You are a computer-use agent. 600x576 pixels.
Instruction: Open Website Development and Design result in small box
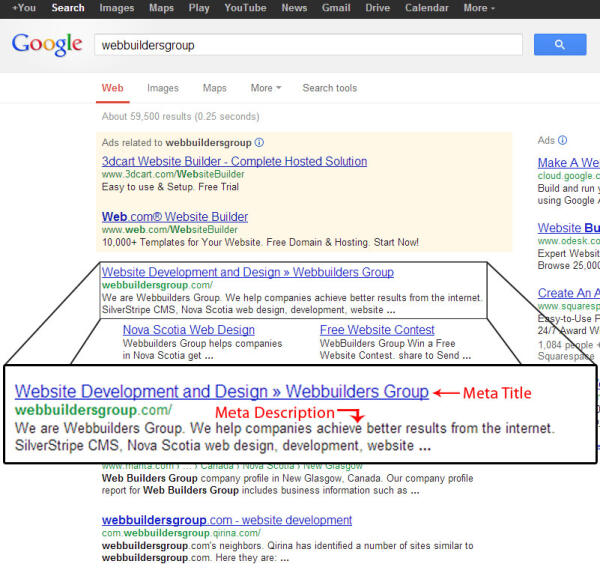point(248,272)
